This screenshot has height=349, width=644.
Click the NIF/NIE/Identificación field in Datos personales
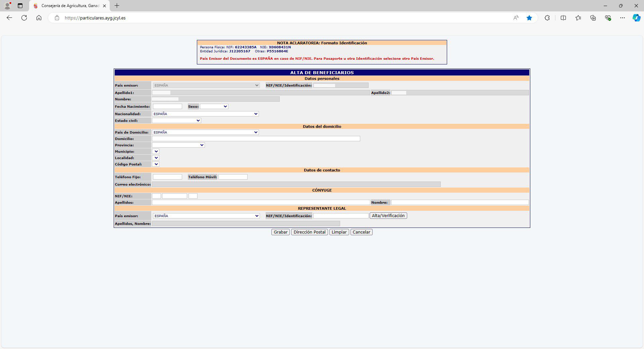pos(341,85)
